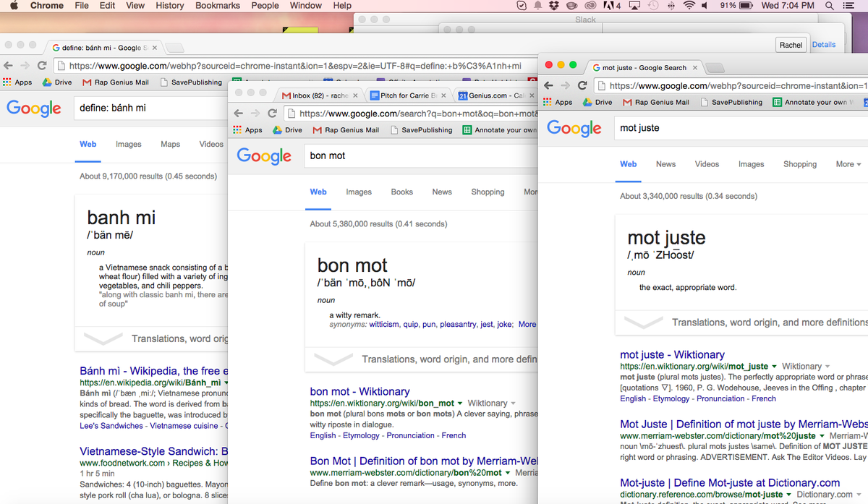Open mot juste - Wiktionary result
This screenshot has width=868, height=504.
pos(672,354)
